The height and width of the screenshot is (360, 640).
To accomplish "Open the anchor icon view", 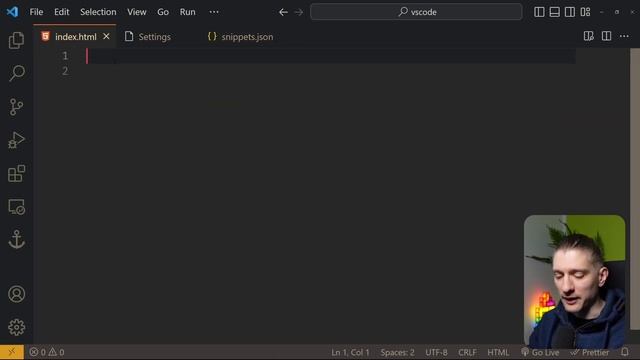I will click(16, 240).
